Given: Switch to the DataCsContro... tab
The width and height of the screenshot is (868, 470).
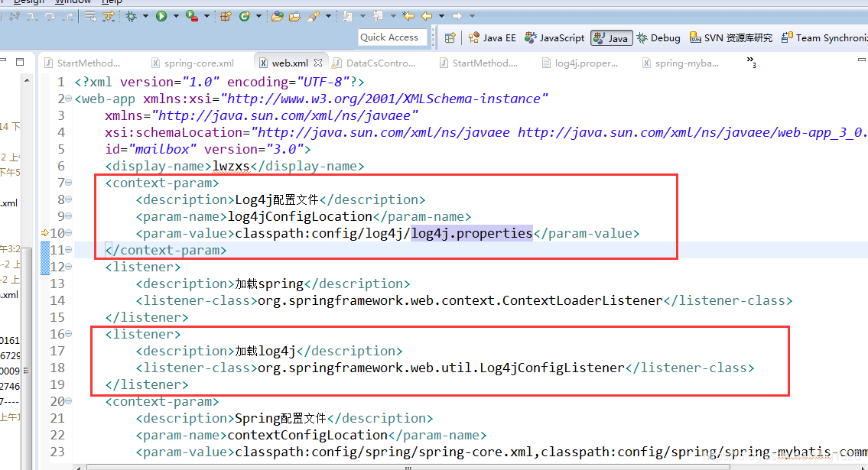Looking at the screenshot, I should [374, 63].
